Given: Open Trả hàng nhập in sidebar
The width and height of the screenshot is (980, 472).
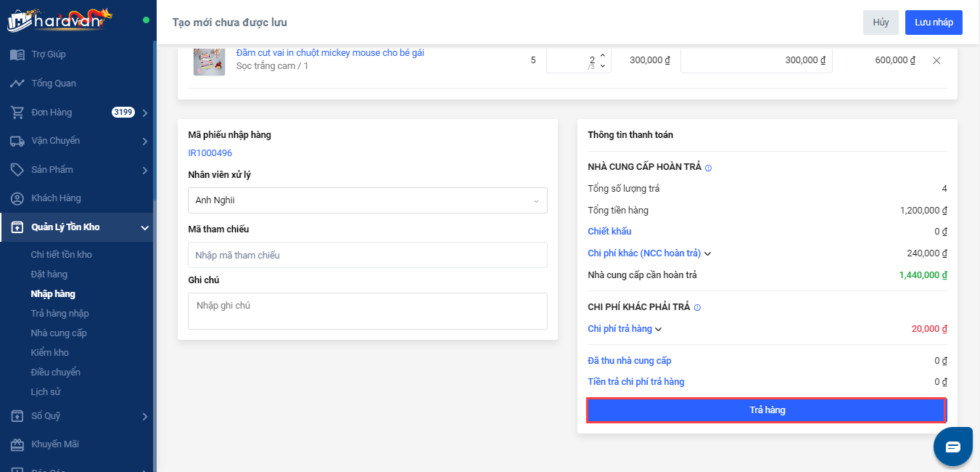Looking at the screenshot, I should pyautogui.click(x=59, y=314).
